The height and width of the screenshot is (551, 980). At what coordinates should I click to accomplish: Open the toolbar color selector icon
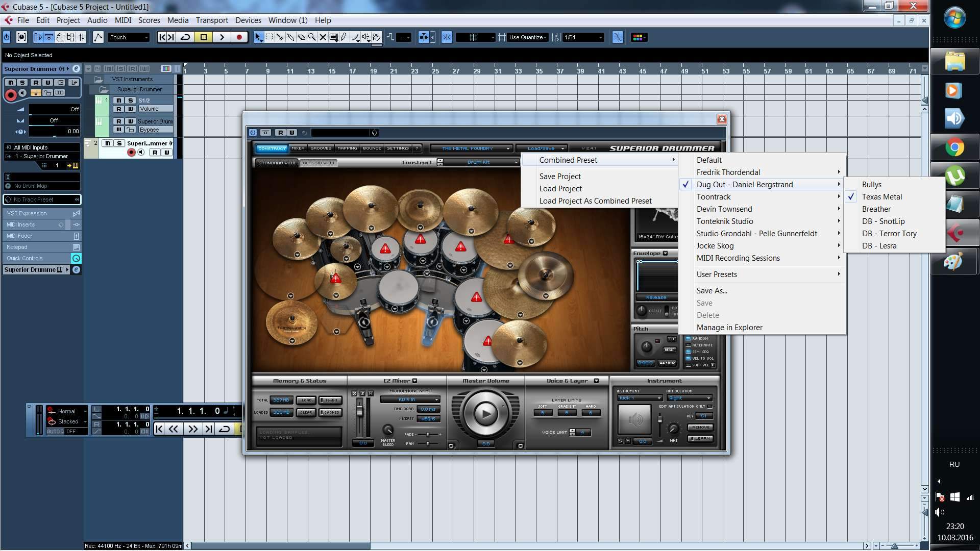click(x=639, y=37)
